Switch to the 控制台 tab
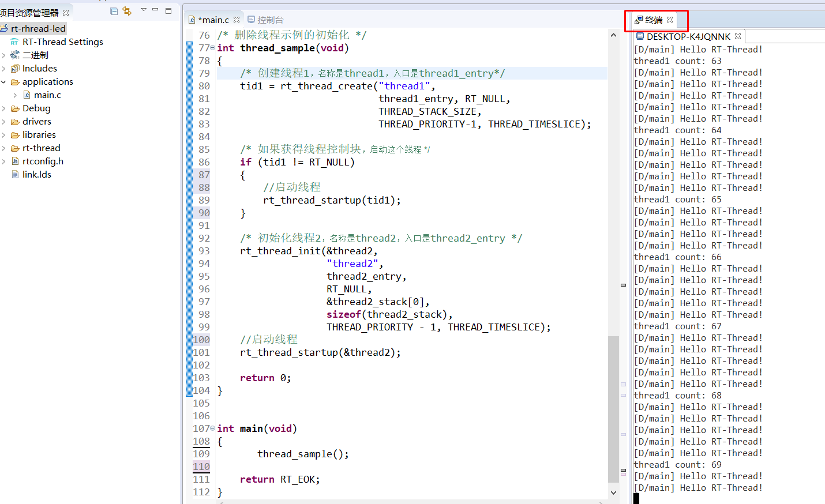 point(270,20)
